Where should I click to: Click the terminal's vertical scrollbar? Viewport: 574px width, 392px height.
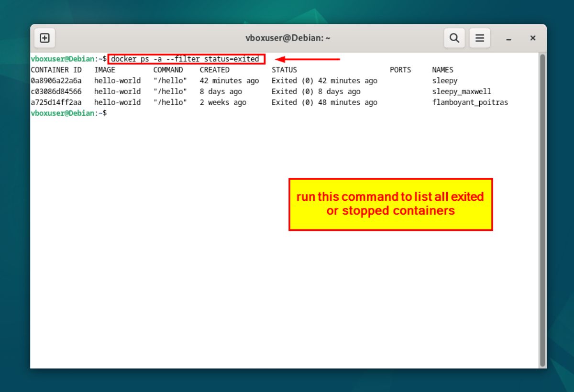click(x=542, y=209)
